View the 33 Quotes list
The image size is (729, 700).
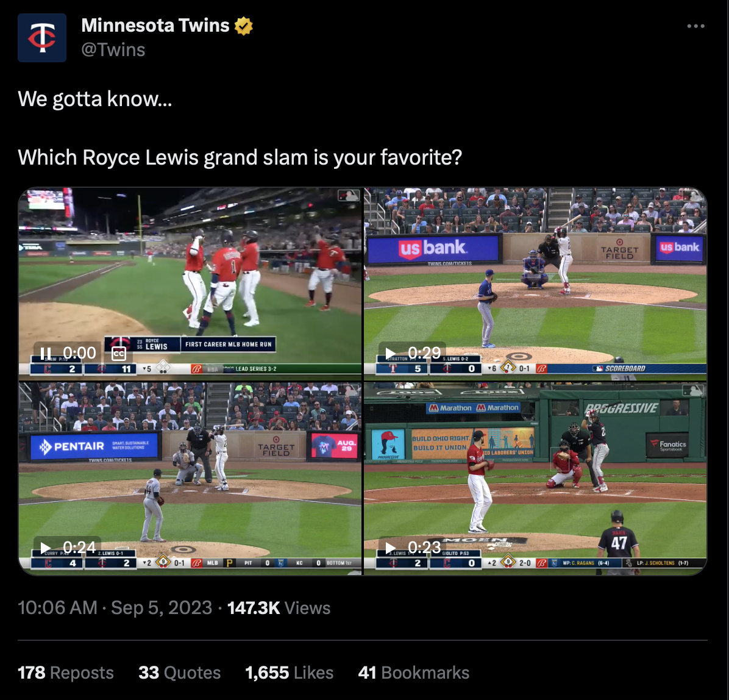(179, 673)
